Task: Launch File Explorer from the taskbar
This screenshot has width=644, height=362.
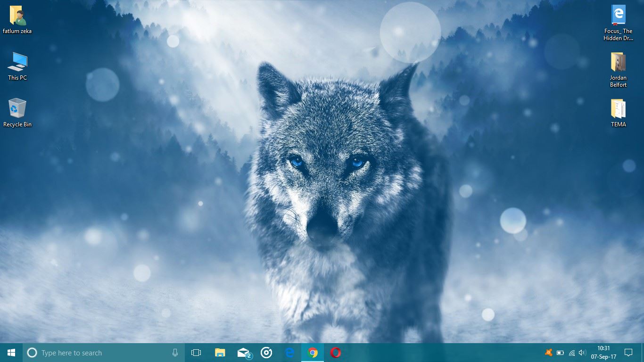Action: 220,353
